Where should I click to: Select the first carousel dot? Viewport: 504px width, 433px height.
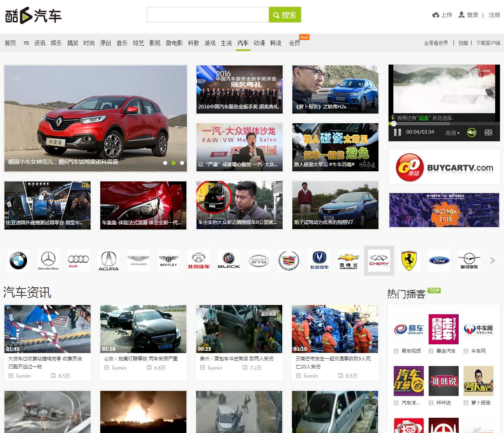(165, 163)
